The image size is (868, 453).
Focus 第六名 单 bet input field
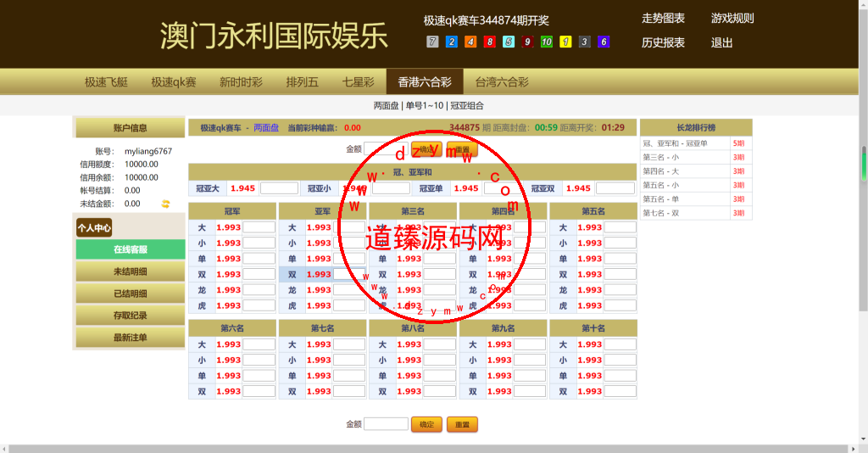point(259,376)
